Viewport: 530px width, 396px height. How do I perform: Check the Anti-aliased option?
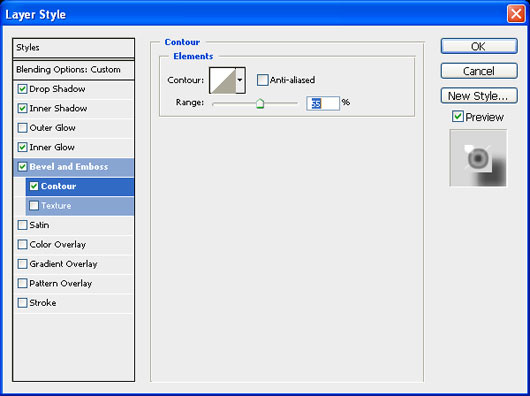coord(262,80)
